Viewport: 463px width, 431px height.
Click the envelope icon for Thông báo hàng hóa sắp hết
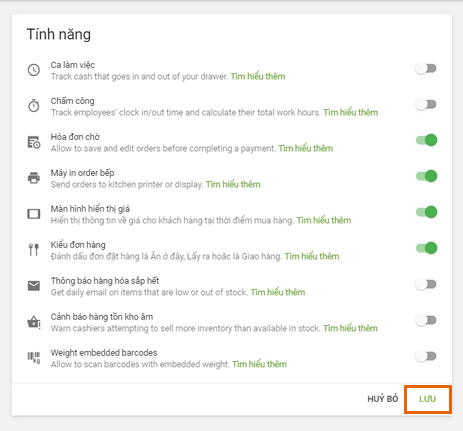[34, 286]
